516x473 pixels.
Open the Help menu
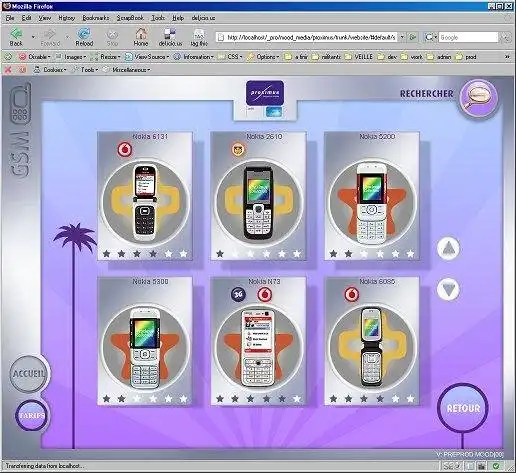pyautogui.click(x=178, y=18)
